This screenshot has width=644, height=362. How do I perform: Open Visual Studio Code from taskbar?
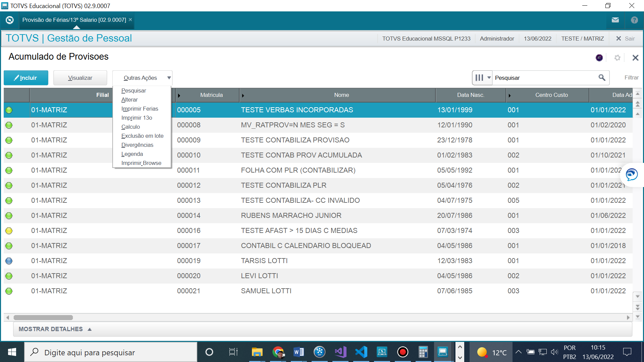point(361,352)
